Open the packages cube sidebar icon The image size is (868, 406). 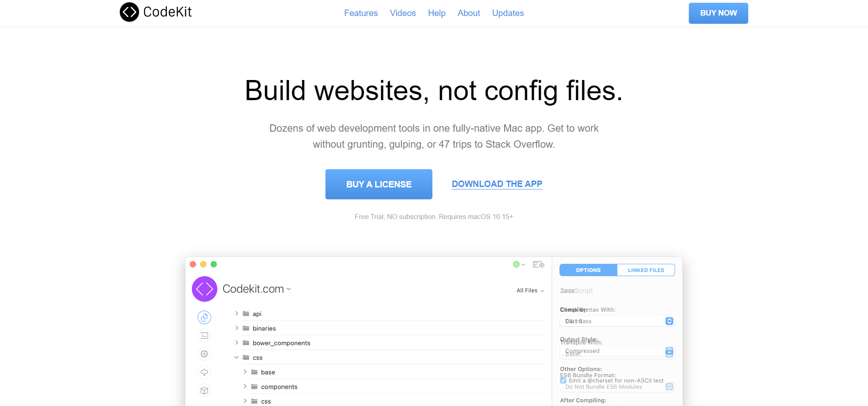(x=204, y=390)
